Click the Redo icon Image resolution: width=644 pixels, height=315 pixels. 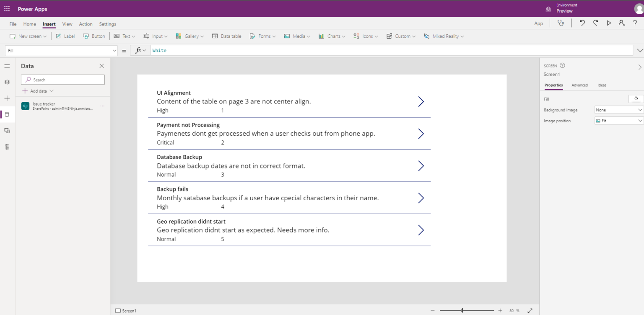click(x=595, y=23)
